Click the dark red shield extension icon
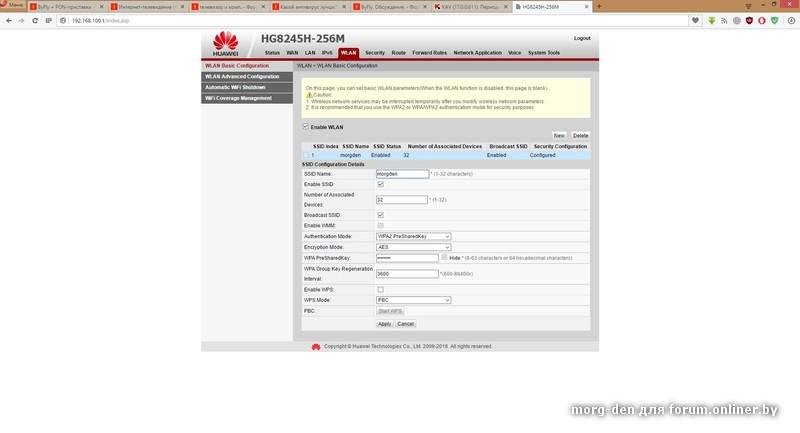The width and height of the screenshot is (800, 433). [x=749, y=21]
